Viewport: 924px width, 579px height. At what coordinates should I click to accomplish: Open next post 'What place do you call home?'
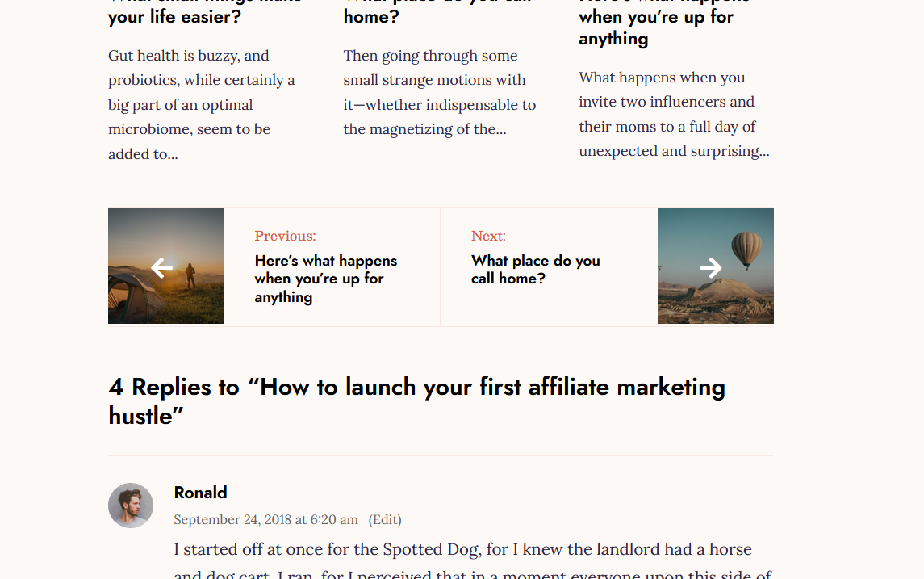coord(536,270)
